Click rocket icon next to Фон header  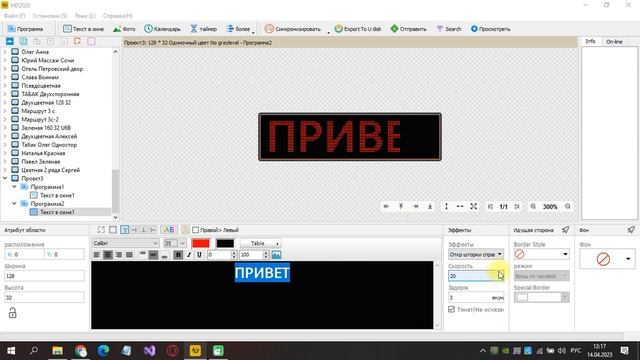pos(631,230)
